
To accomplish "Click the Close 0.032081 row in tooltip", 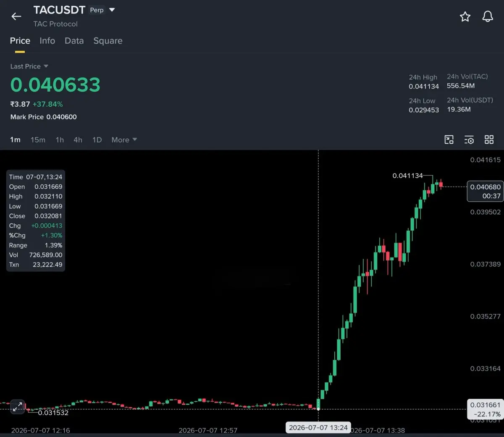I will 36,216.
